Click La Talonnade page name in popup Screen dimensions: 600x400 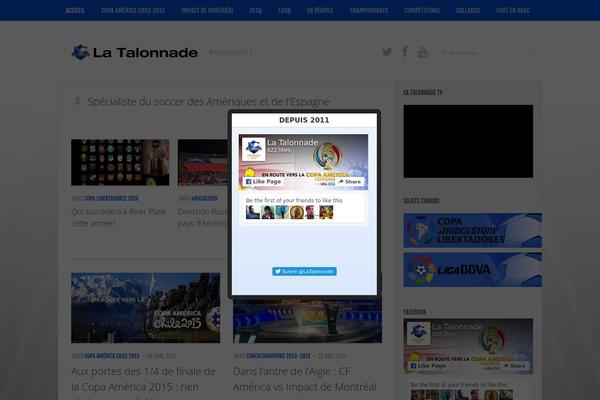[x=293, y=142]
